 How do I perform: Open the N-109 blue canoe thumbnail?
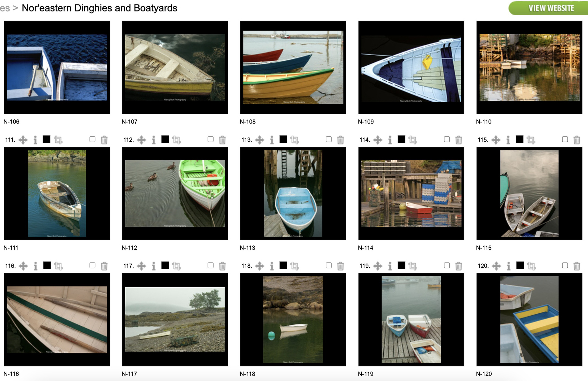pyautogui.click(x=411, y=67)
